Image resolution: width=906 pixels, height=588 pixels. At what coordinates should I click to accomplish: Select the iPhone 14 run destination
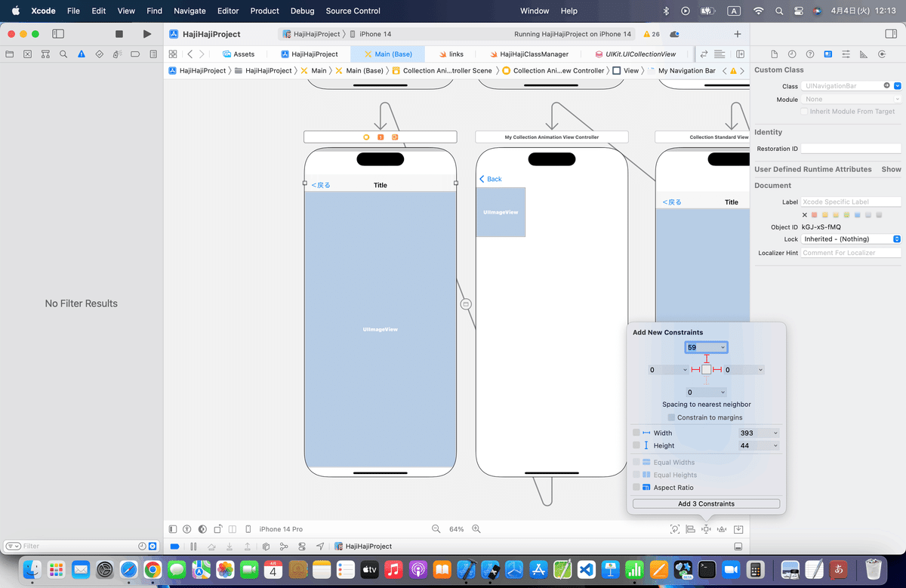coord(370,34)
